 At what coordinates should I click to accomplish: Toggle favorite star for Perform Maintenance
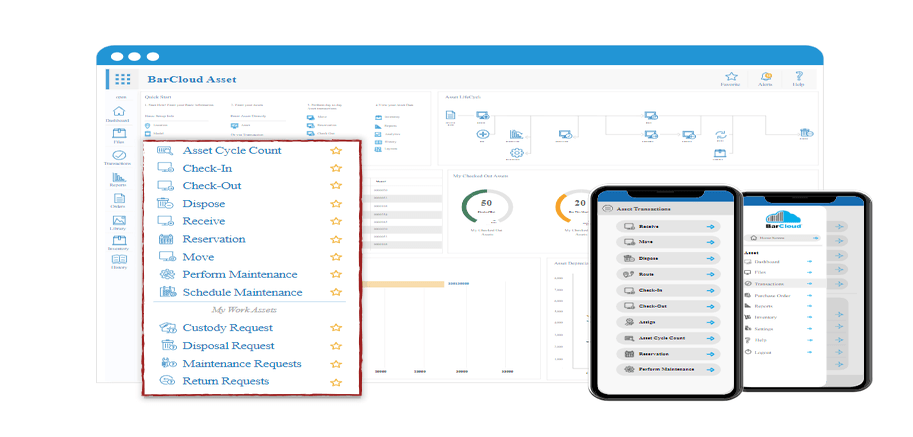pos(335,274)
